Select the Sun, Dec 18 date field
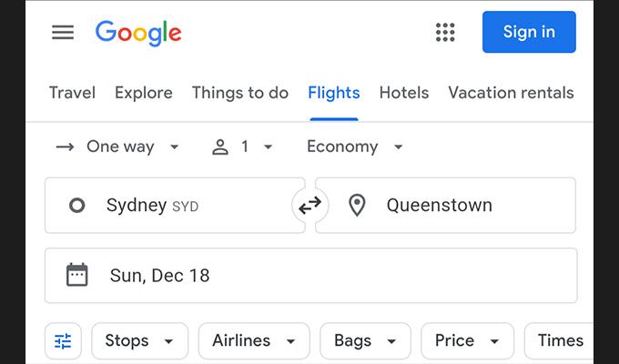Viewport: 619px width, 364px height. click(x=311, y=276)
